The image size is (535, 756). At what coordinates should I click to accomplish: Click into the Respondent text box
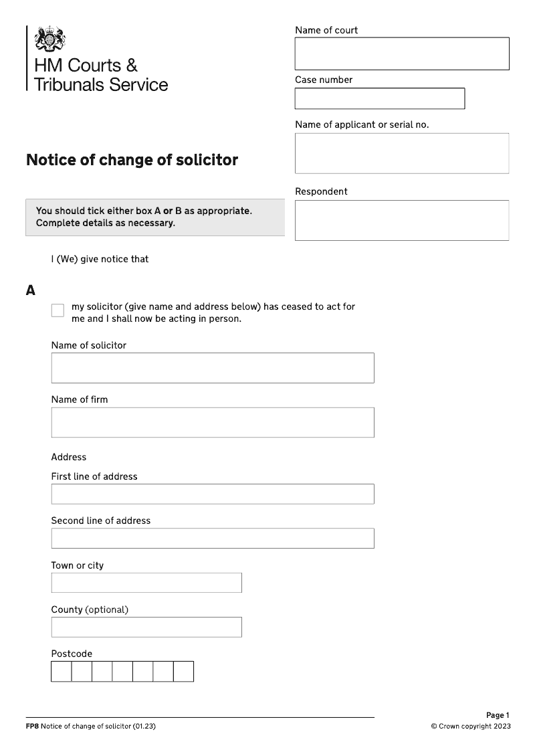(401, 220)
